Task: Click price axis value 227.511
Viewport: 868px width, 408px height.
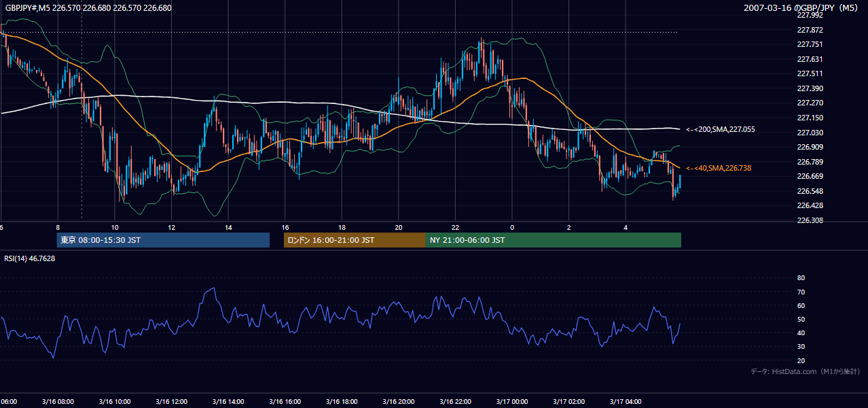Action: pos(810,73)
